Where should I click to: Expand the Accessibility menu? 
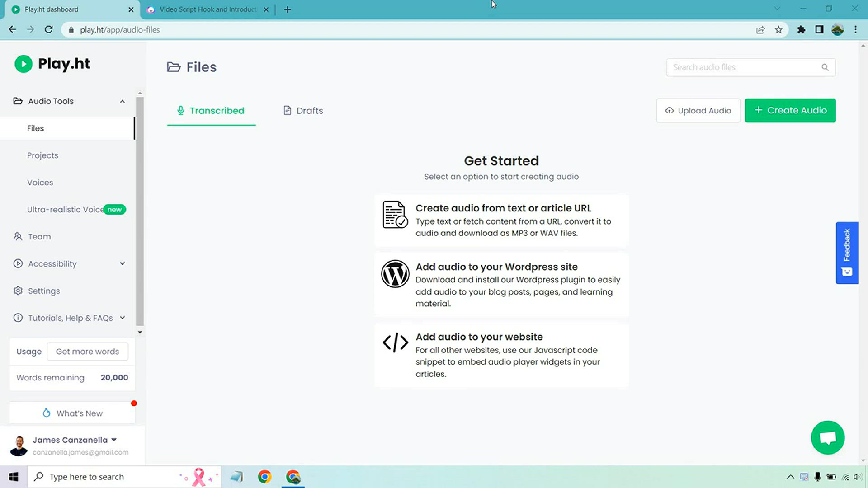coord(123,264)
